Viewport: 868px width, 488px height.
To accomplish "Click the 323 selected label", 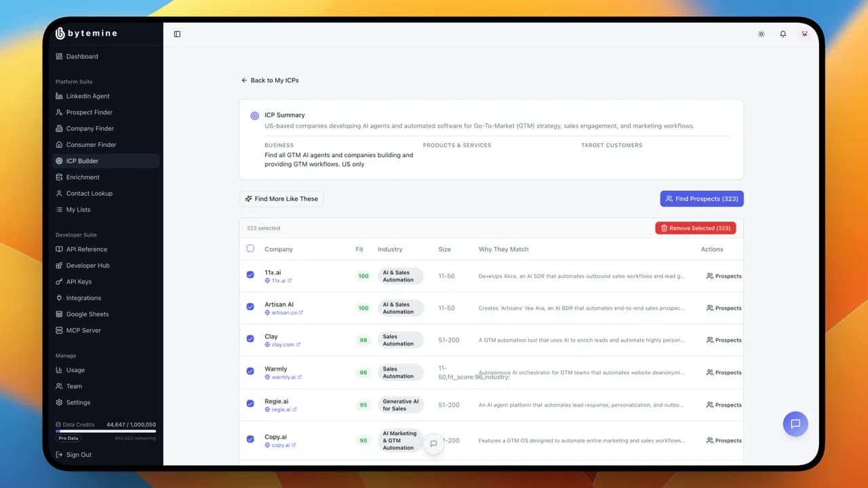I will pos(263,228).
